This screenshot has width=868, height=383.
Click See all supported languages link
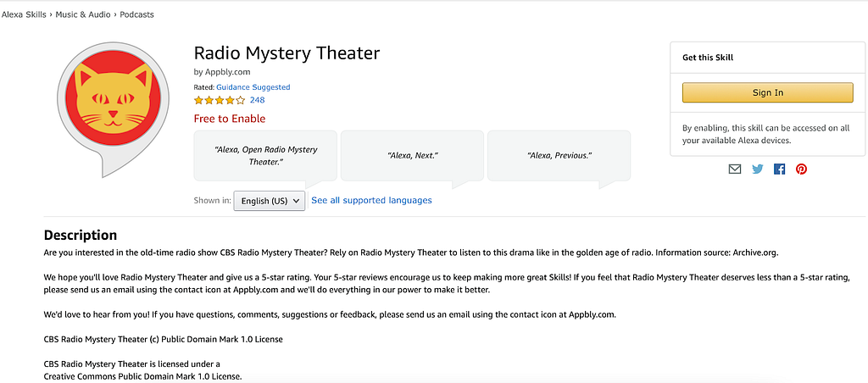pyautogui.click(x=371, y=200)
